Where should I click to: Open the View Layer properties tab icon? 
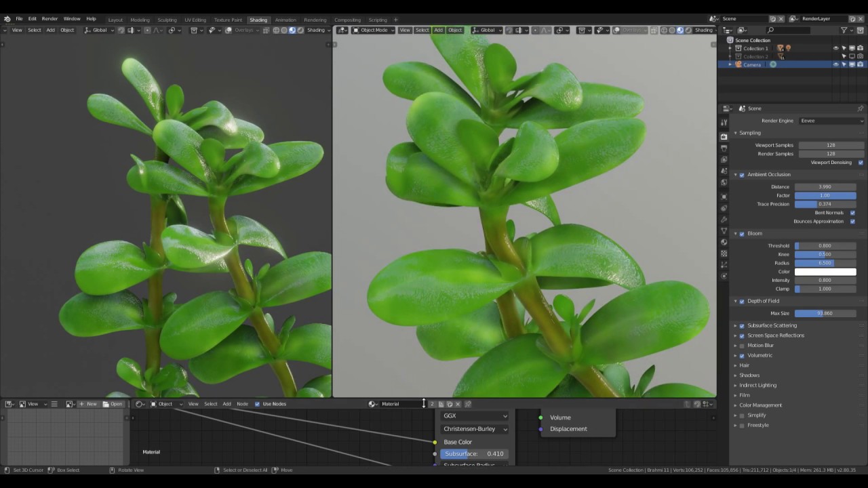[x=724, y=159]
